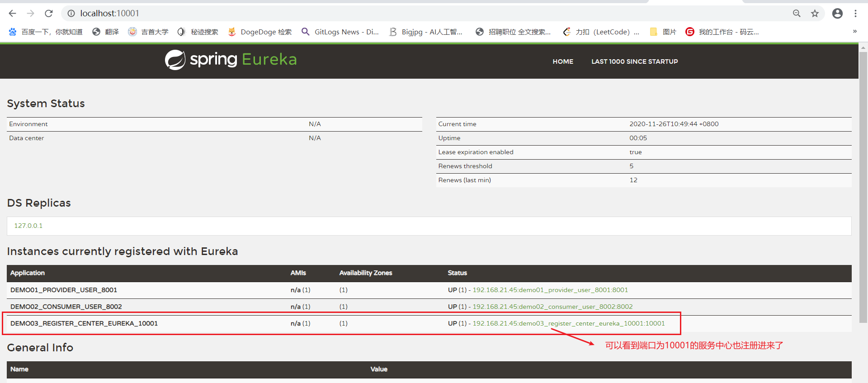Click the LeetCode bookmark icon
This screenshot has height=383, width=868.
coord(566,32)
